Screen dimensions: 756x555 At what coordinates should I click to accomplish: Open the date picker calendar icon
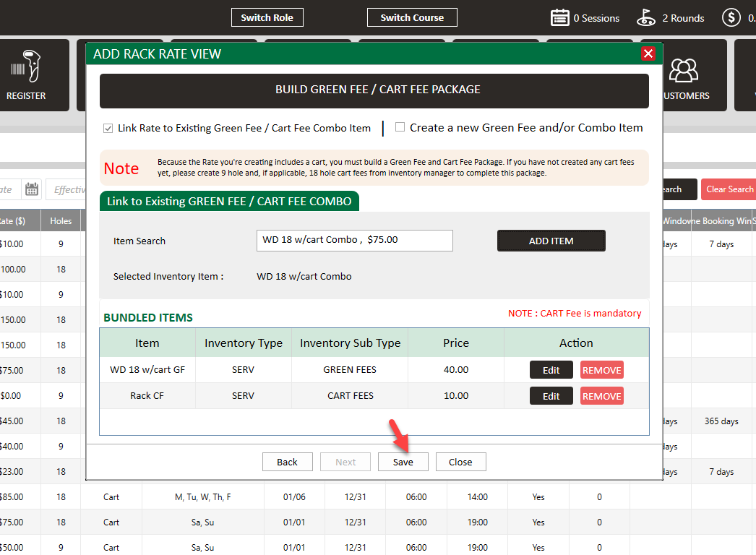pyautogui.click(x=32, y=189)
